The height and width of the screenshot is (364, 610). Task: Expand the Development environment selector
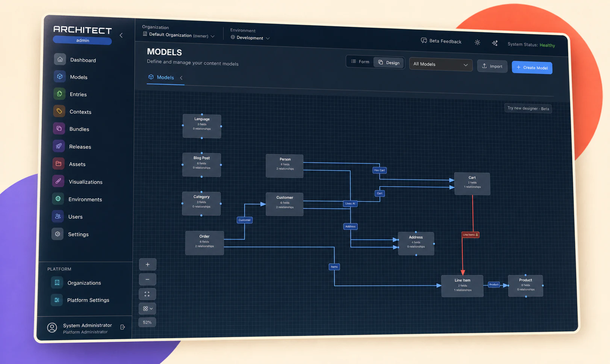point(250,38)
